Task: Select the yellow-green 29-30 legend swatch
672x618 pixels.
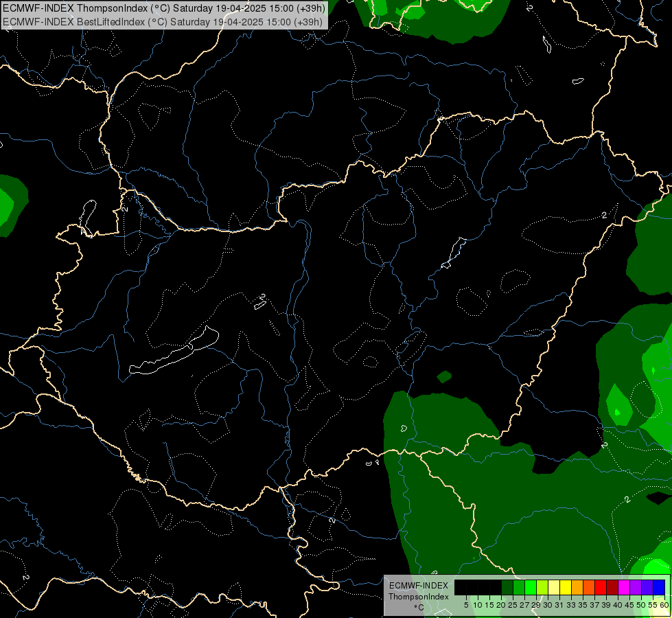Action: click(542, 588)
